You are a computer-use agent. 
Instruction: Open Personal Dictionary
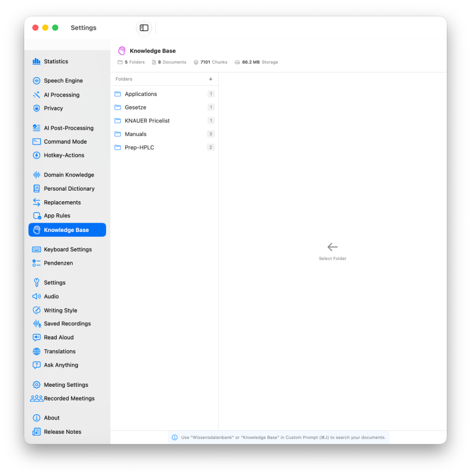pos(67,189)
